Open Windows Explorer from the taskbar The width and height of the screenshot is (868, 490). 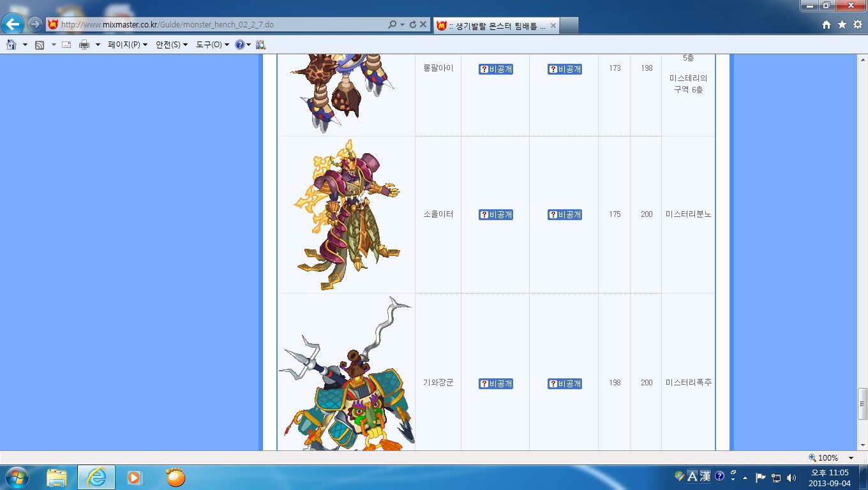(x=57, y=477)
